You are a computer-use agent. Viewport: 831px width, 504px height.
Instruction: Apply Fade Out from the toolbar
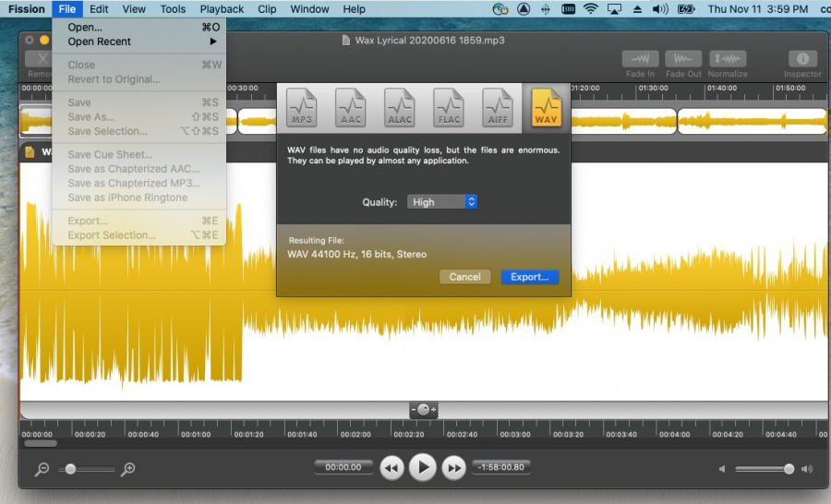(683, 59)
